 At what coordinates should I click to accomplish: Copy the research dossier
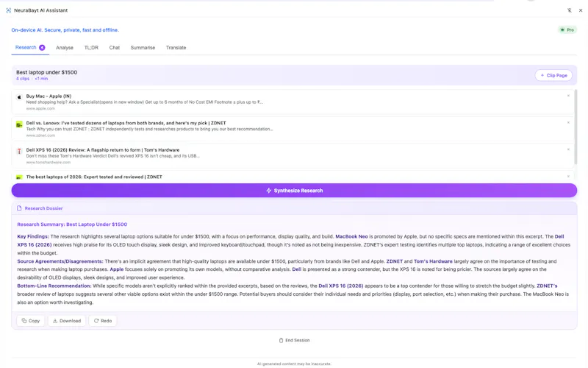tap(31, 321)
